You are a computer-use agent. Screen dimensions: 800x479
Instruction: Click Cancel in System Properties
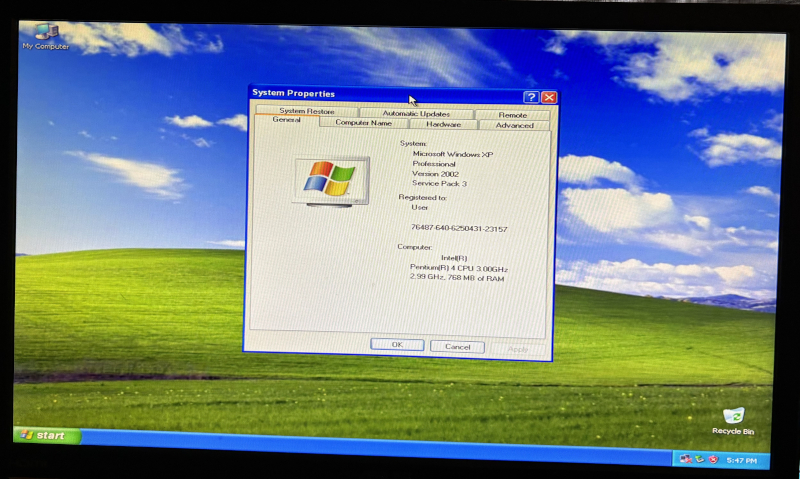[457, 346]
